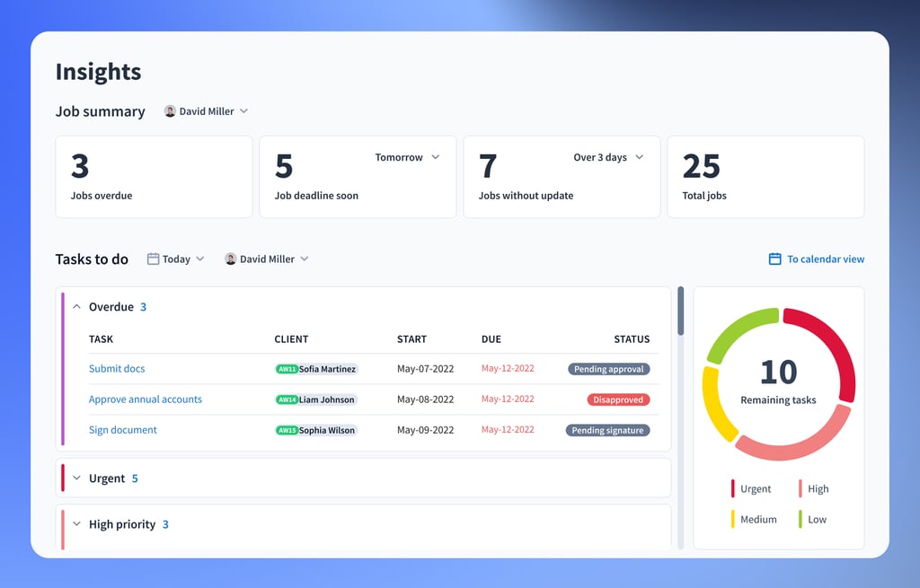The width and height of the screenshot is (920, 588).
Task: Switch to calendar view
Action: 825,259
